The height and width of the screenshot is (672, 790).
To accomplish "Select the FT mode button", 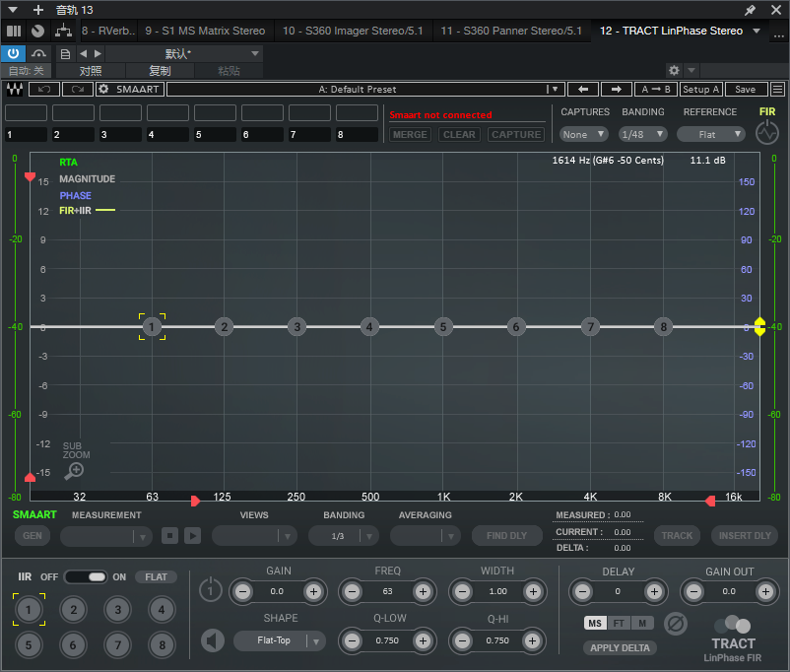I will click(619, 623).
